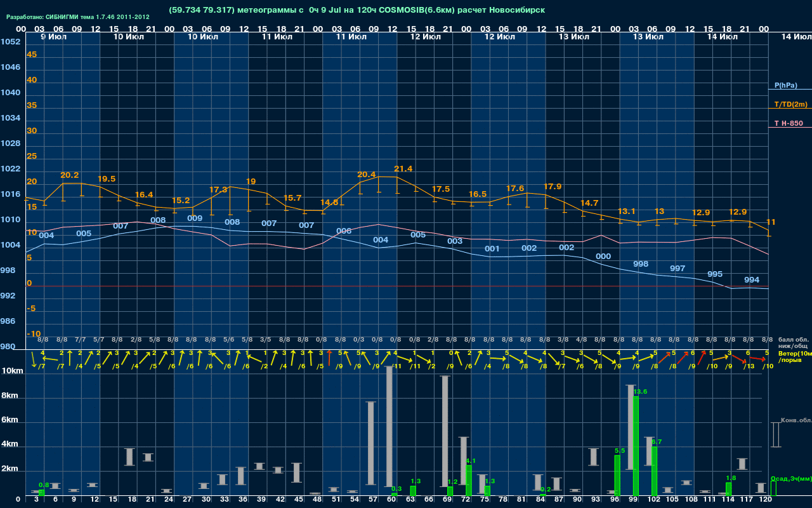Click the 13.6 mm precipitation bar label
Viewport: 812px width, 508px height.
(640, 392)
